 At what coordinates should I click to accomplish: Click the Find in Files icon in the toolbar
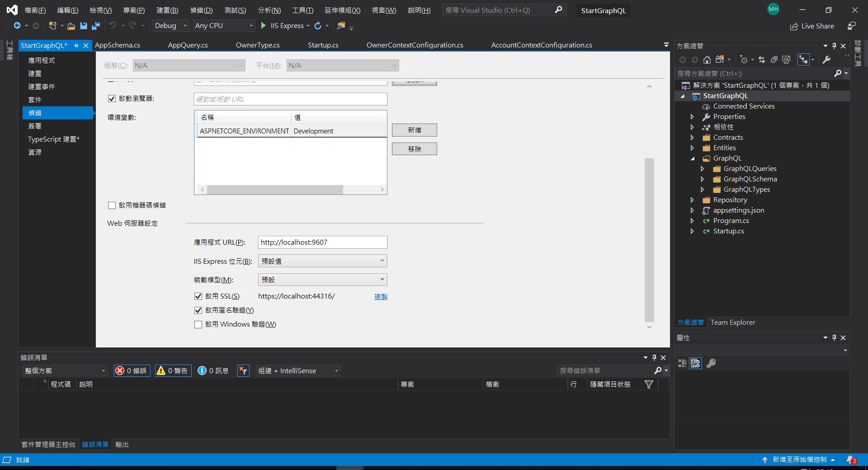(x=341, y=26)
